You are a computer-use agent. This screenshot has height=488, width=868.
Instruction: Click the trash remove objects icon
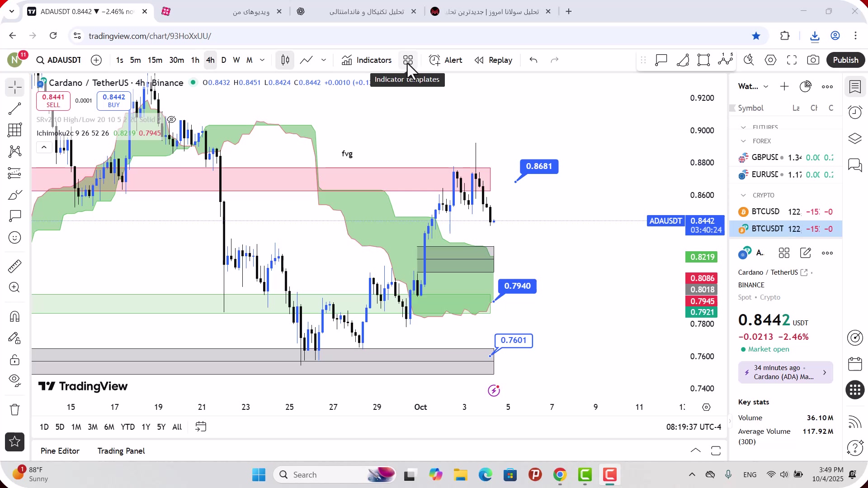point(15,410)
